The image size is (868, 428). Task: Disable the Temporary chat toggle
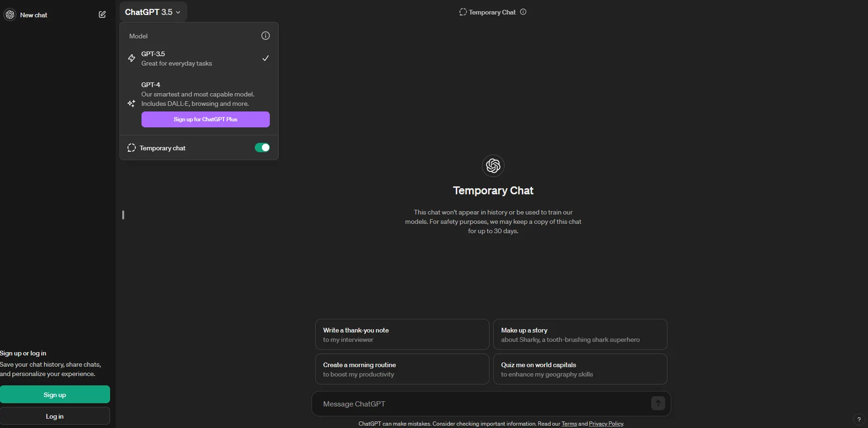(262, 148)
